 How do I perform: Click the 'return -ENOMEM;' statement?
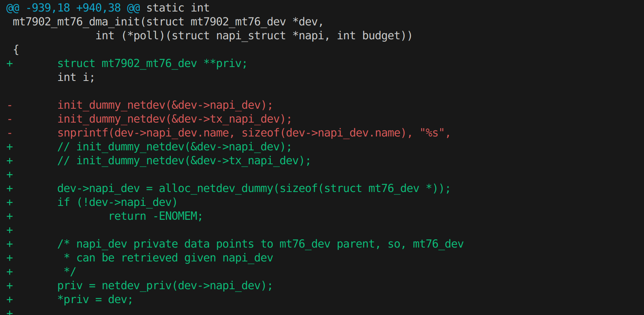155,216
